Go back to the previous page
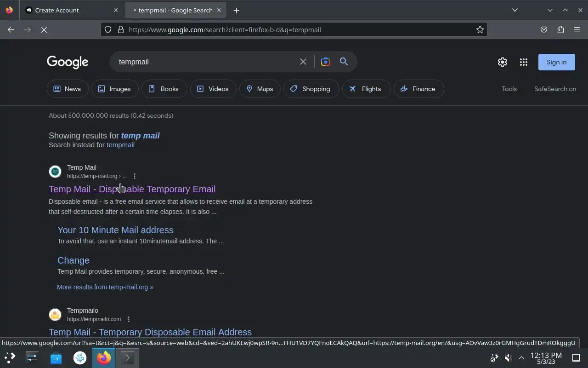This screenshot has width=588, height=368. (11, 29)
